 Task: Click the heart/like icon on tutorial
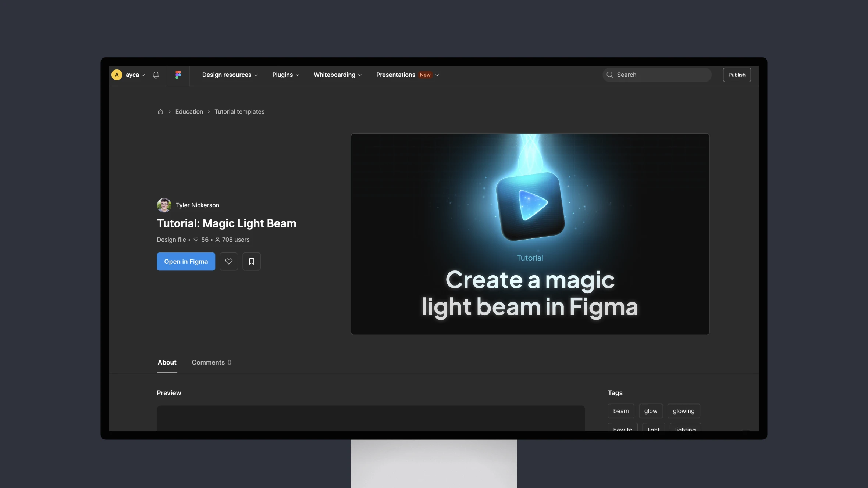point(229,261)
